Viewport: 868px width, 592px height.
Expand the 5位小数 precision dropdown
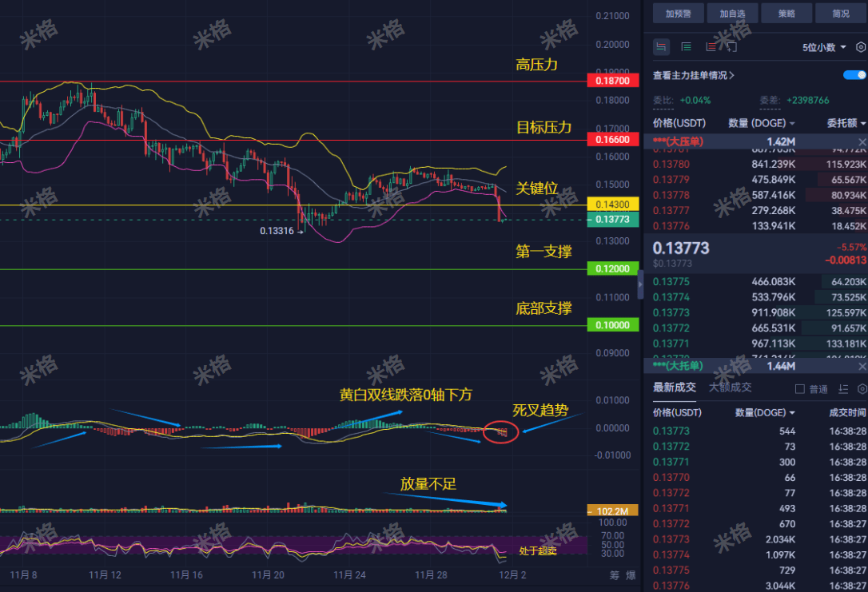tap(824, 48)
